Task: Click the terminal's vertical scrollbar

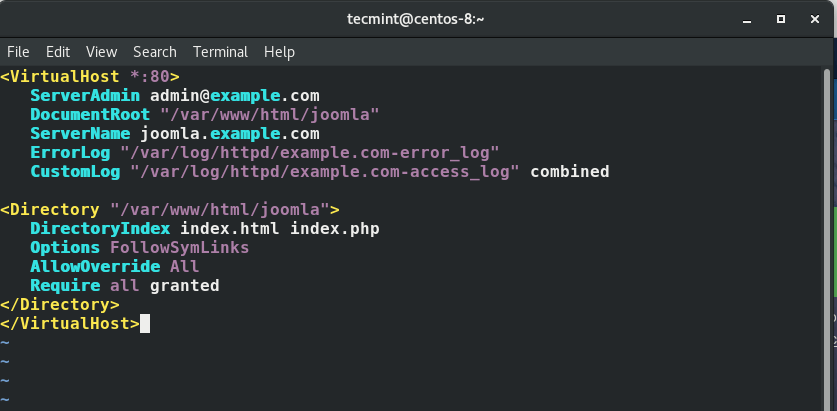Action: point(827,200)
